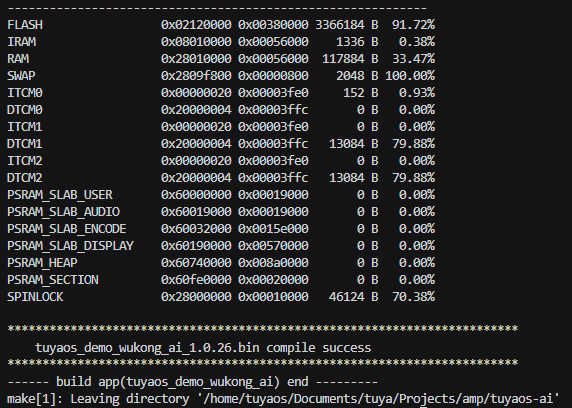This screenshot has height=408, width=572.
Task: Select the SWAP 100.00% usage value
Action: pos(410,76)
